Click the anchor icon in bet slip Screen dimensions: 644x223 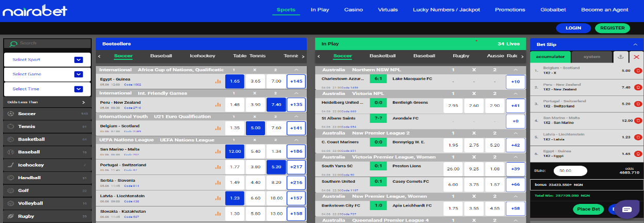620,57
